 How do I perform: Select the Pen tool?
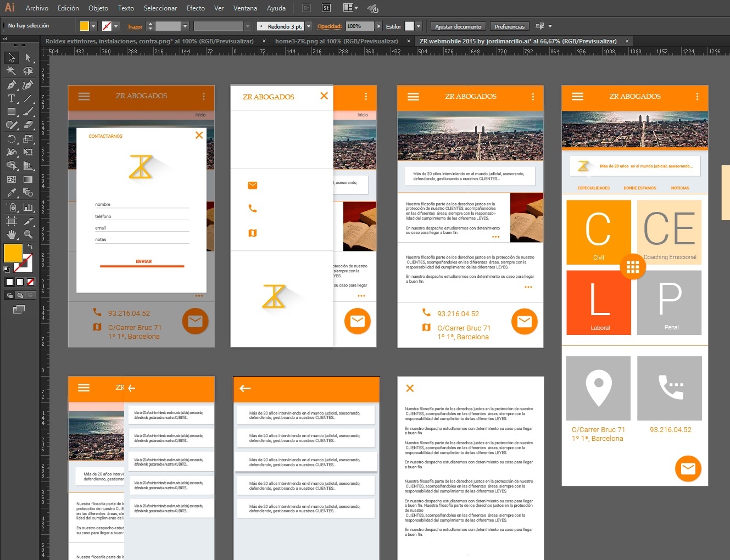11,85
